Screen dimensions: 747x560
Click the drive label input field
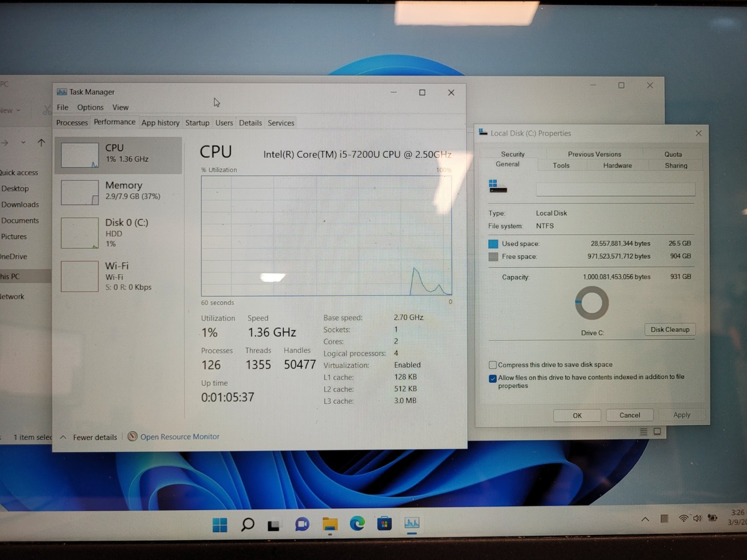(615, 189)
